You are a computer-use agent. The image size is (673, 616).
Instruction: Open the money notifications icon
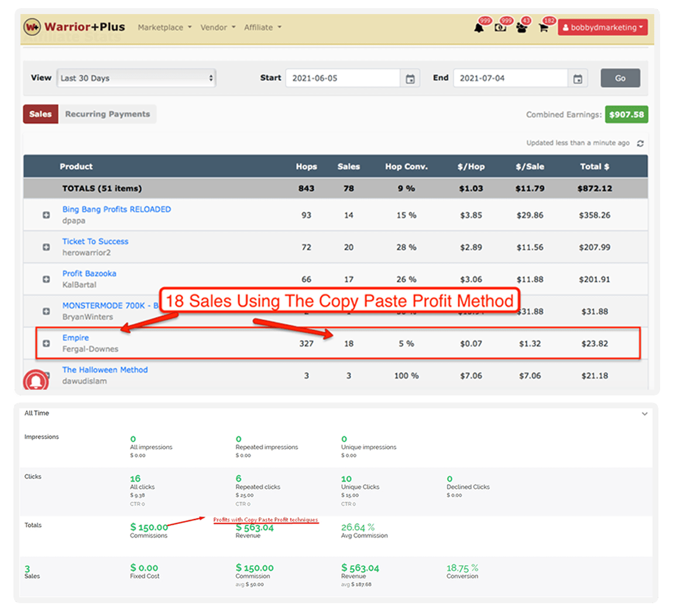tap(500, 28)
